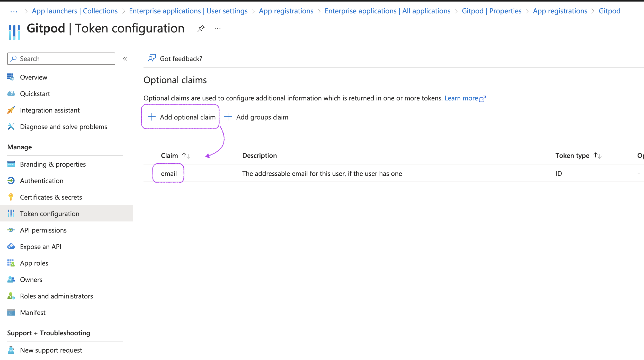Go to API permissions in the sidebar
Image resolution: width=644 pixels, height=360 pixels.
coord(43,230)
